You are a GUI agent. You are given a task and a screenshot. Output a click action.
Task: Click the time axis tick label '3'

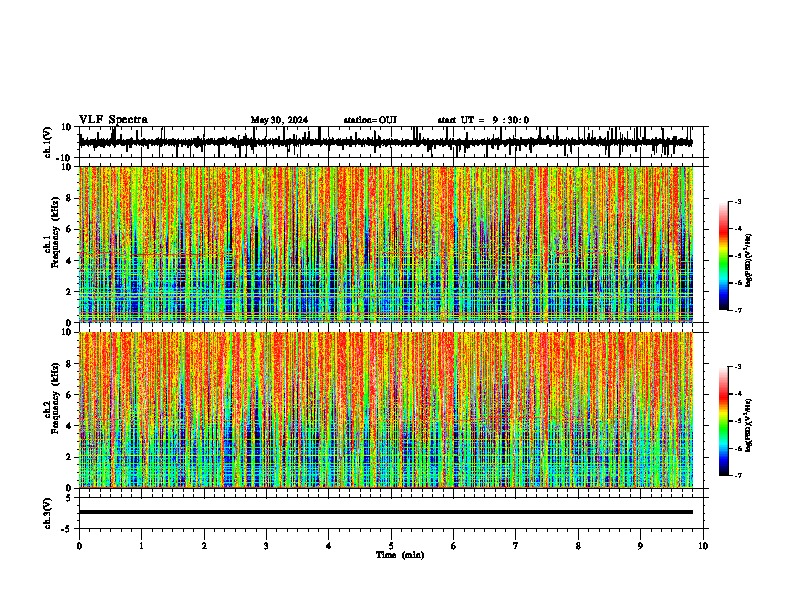pyautogui.click(x=266, y=546)
